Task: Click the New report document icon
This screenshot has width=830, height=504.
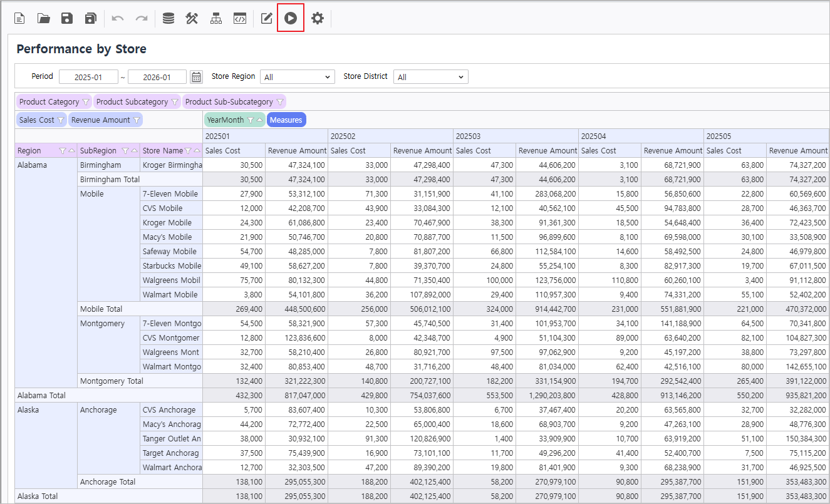Action: [20, 19]
